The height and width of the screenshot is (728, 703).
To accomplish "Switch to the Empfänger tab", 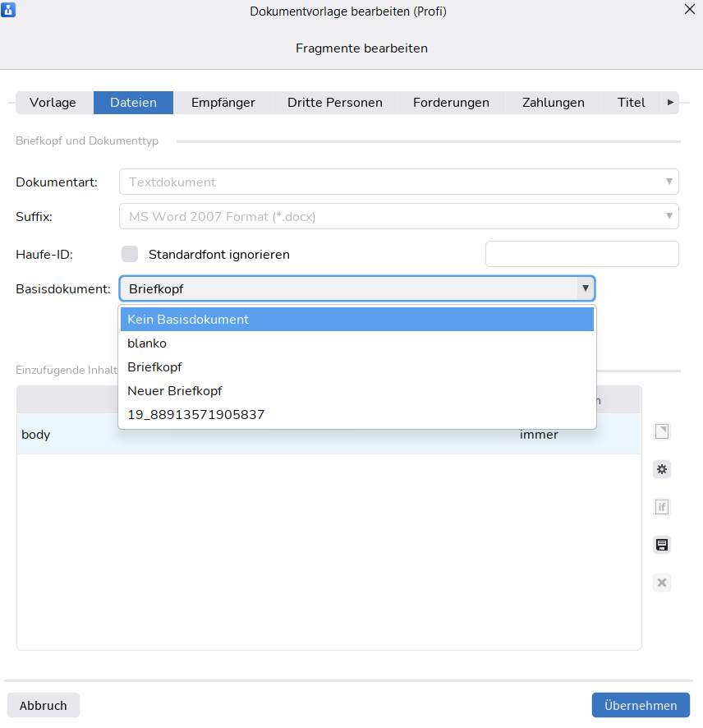I will click(223, 103).
